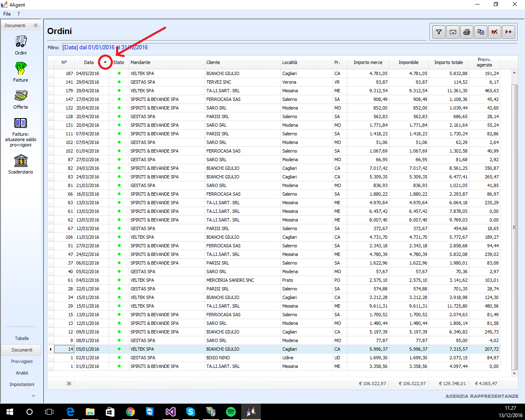Click the MERCERIA SANDRI SNC client cell
The image size is (525, 420).
point(242,280)
